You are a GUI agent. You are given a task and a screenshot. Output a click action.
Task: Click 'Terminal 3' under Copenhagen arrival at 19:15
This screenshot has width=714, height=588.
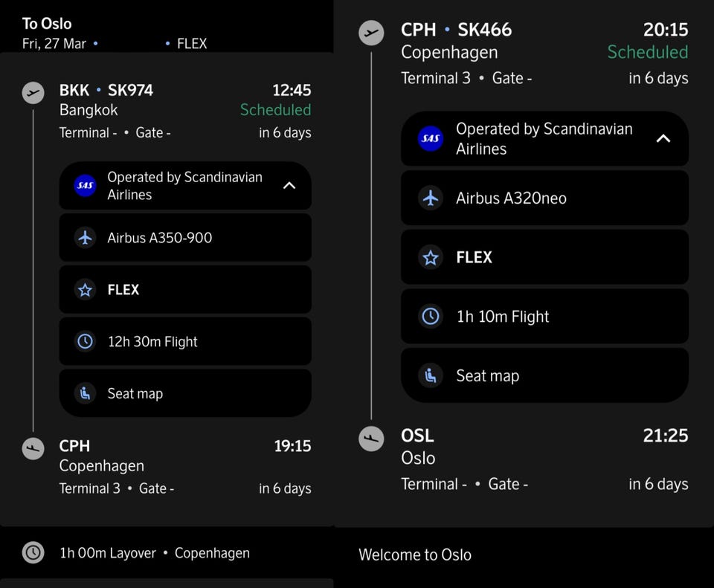(x=90, y=488)
